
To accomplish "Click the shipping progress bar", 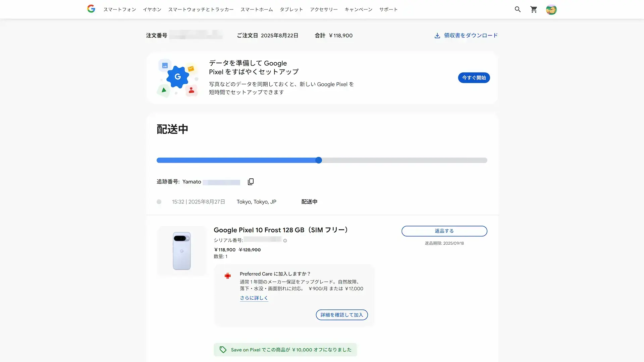I will pyautogui.click(x=321, y=160).
